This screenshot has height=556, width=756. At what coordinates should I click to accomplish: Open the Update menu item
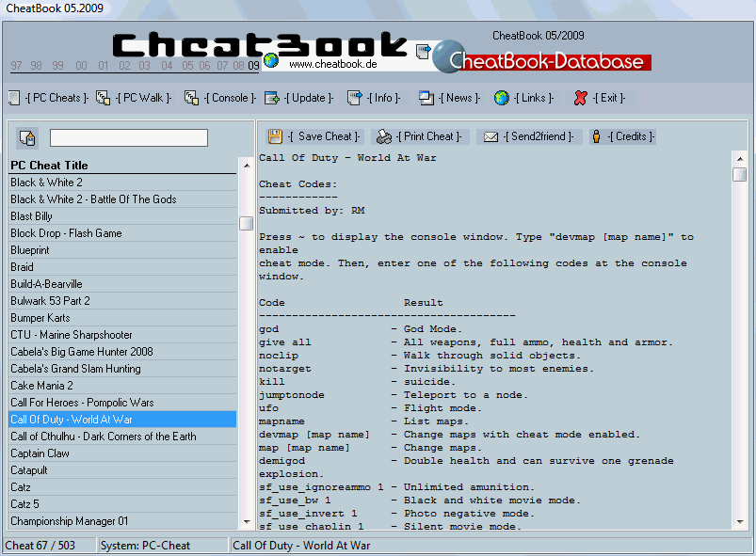309,98
